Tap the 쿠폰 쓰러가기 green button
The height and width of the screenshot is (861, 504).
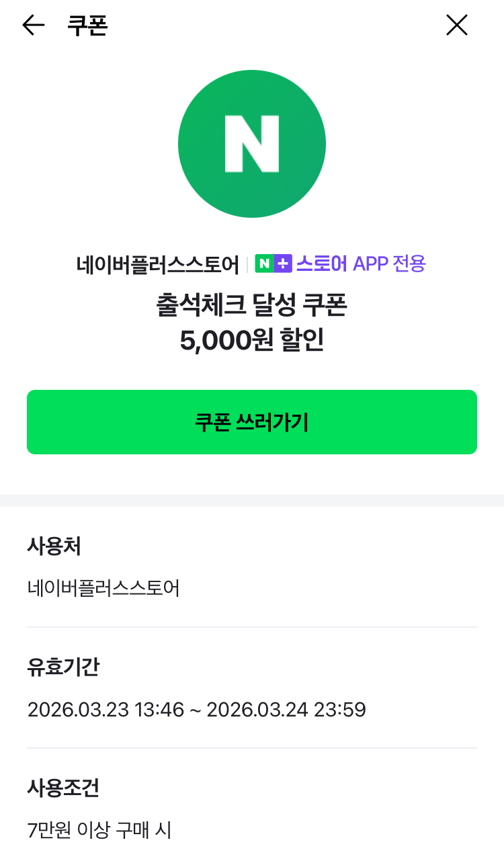252,422
